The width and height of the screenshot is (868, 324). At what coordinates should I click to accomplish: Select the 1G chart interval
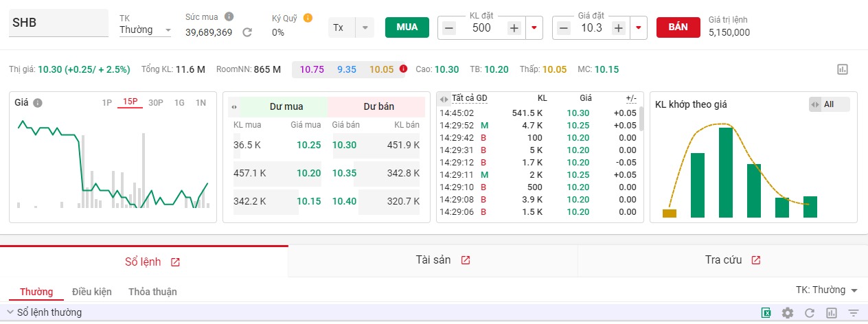(179, 103)
